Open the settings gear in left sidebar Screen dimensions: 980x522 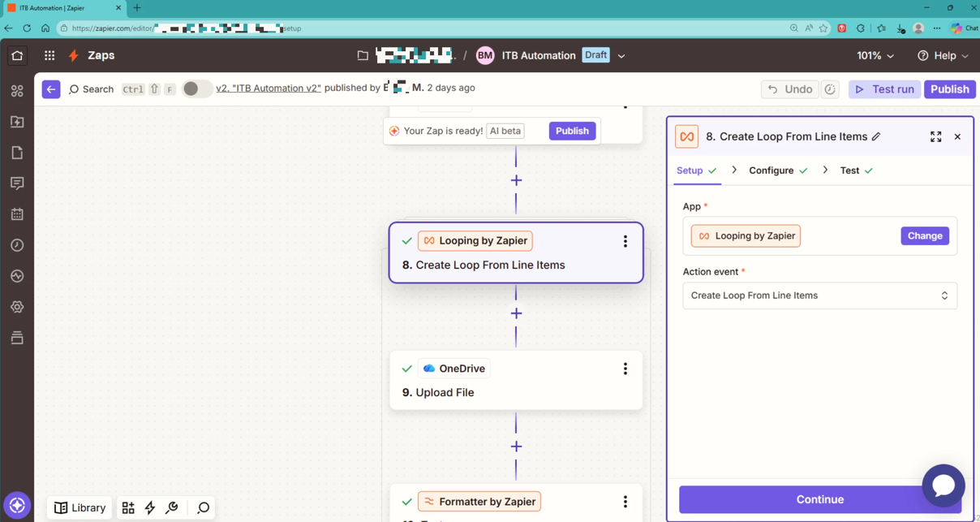17,307
